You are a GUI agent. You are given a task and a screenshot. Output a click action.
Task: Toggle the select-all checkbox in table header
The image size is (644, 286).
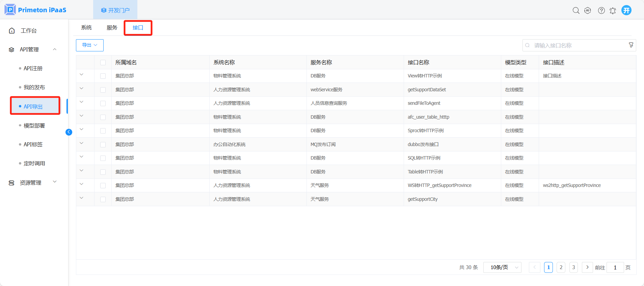tap(103, 63)
